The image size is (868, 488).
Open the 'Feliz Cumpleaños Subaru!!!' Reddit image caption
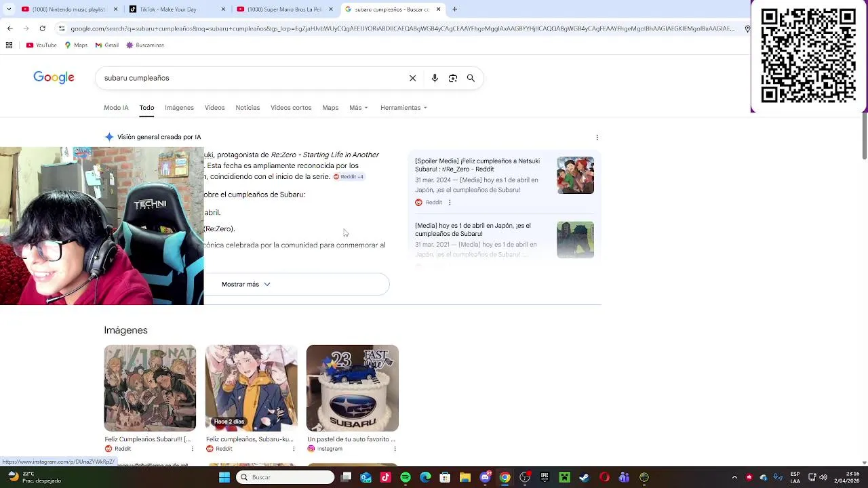pyautogui.click(x=147, y=439)
